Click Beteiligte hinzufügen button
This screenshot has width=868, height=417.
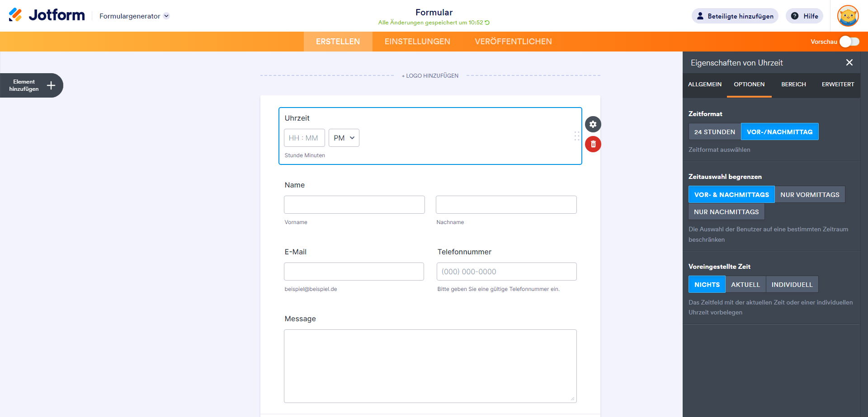(735, 16)
